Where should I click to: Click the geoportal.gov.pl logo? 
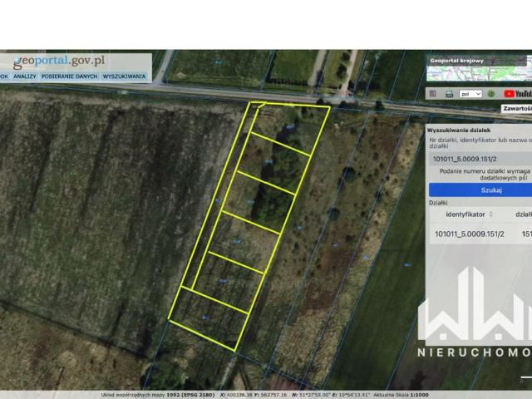point(58,62)
